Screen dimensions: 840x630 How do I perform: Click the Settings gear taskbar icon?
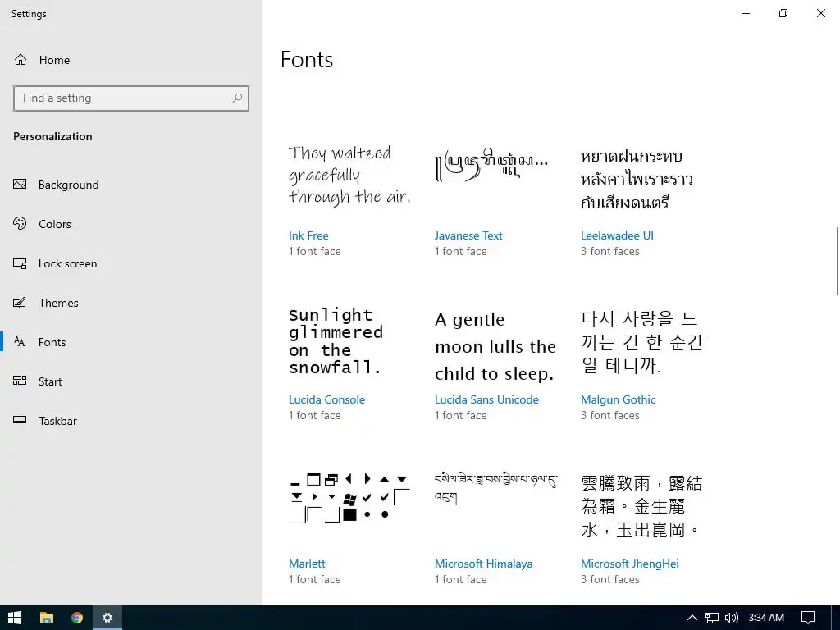[107, 618]
